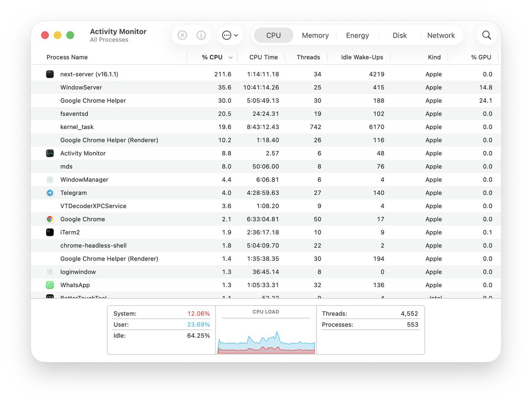Select the mds process row
The height and width of the screenshot is (403, 532).
pos(266,166)
